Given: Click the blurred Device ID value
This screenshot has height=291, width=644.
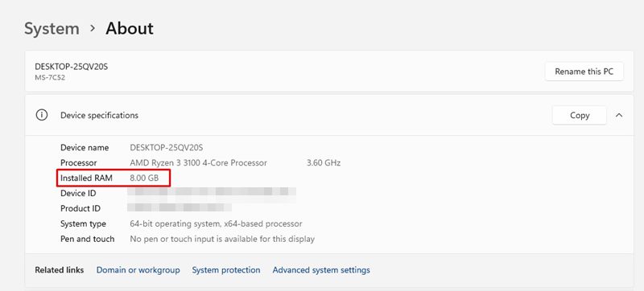Looking at the screenshot, I should [x=212, y=193].
